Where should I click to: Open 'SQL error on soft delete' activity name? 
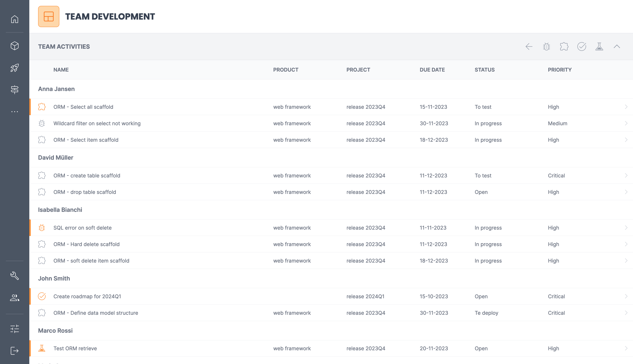coord(82,228)
